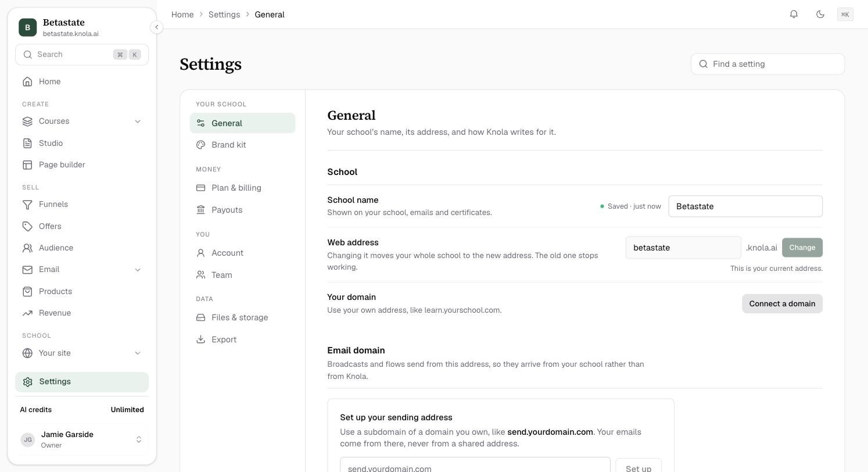This screenshot has width=868, height=472.
Task: Toggle dark mode moon icon
Action: click(x=820, y=15)
